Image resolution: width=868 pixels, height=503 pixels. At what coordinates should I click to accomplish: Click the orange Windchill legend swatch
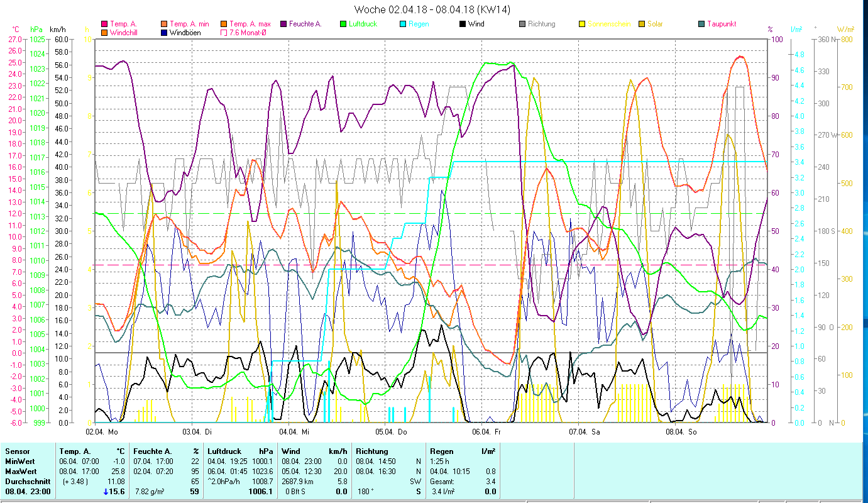point(104,32)
